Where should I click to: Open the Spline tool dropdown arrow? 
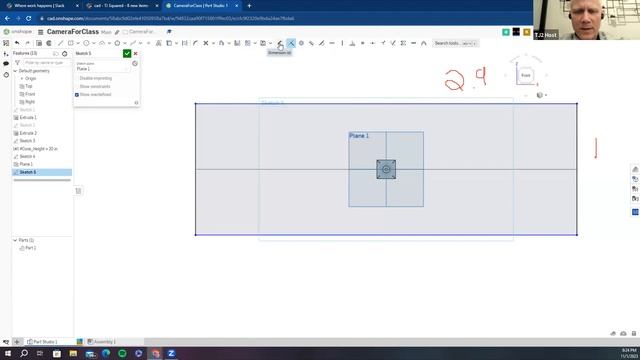click(140, 43)
